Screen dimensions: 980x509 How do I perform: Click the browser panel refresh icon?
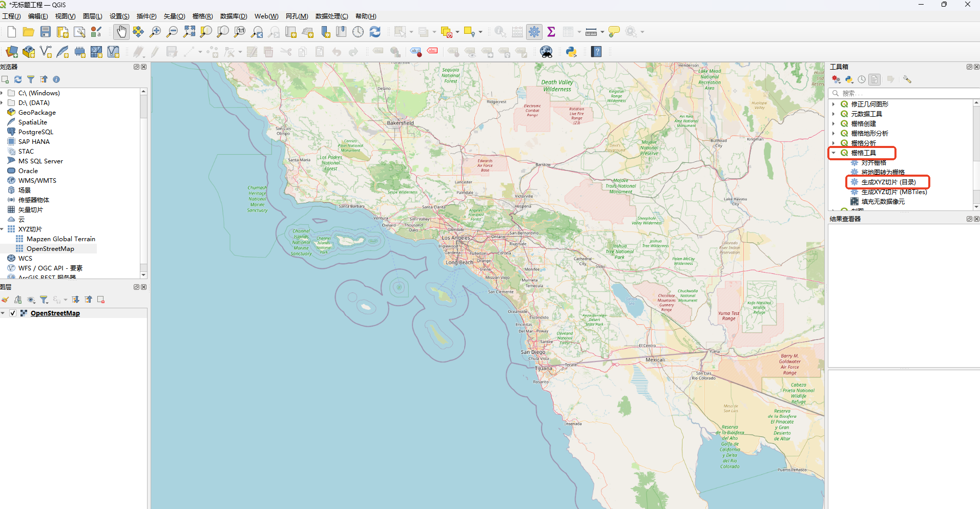pos(18,79)
